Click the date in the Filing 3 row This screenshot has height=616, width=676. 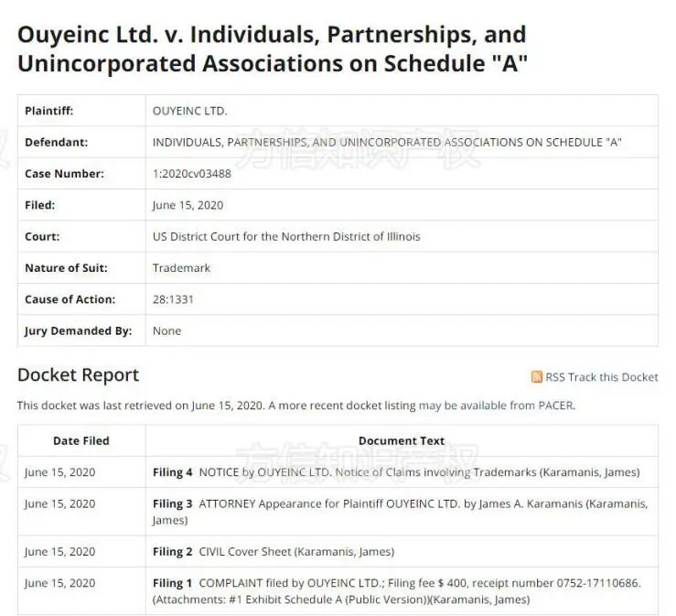[60, 503]
